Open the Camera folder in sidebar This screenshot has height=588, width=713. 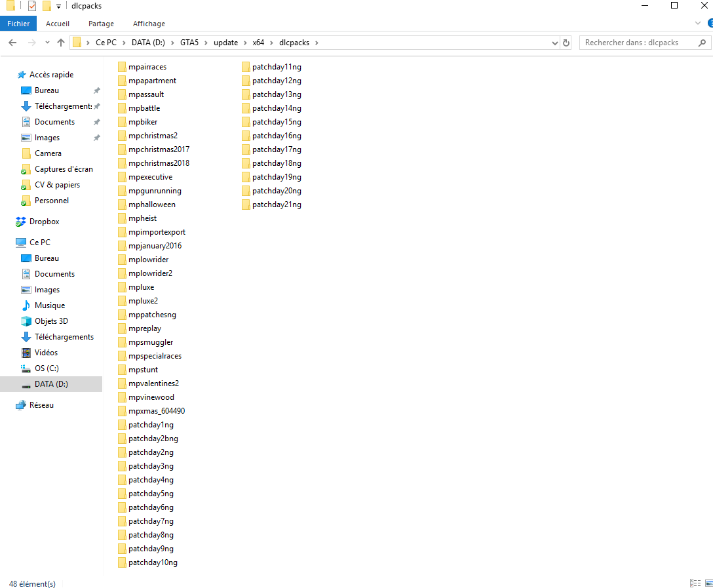click(48, 153)
